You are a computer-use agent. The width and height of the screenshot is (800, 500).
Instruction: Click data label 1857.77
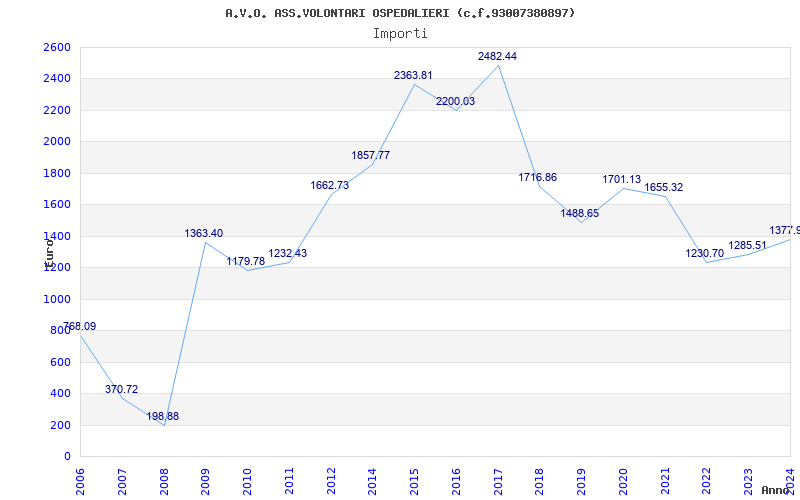(x=371, y=155)
